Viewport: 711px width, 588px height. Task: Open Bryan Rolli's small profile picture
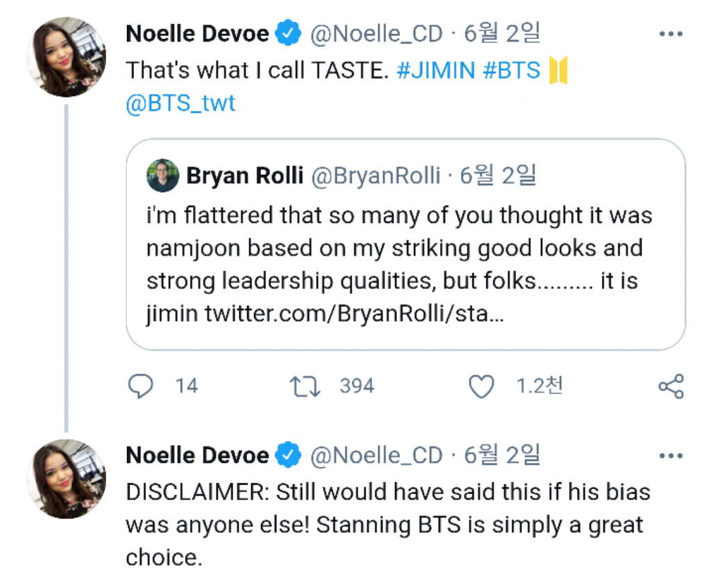(162, 176)
